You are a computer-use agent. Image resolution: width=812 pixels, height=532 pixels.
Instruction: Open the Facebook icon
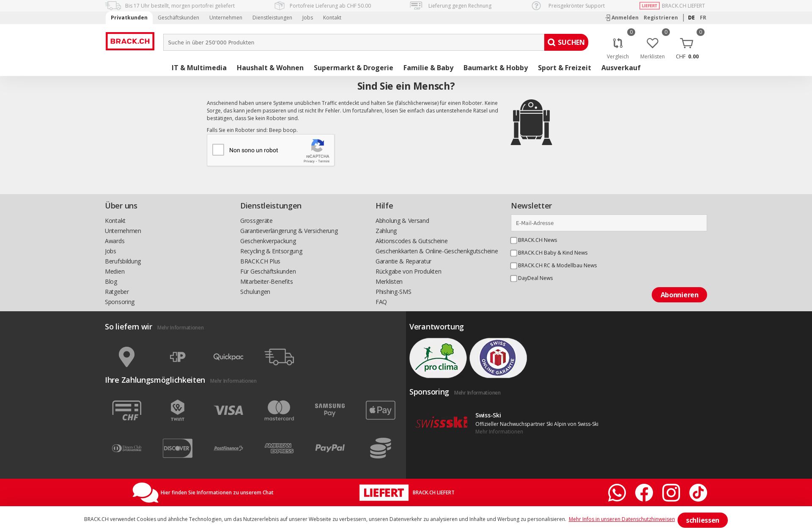pyautogui.click(x=644, y=493)
